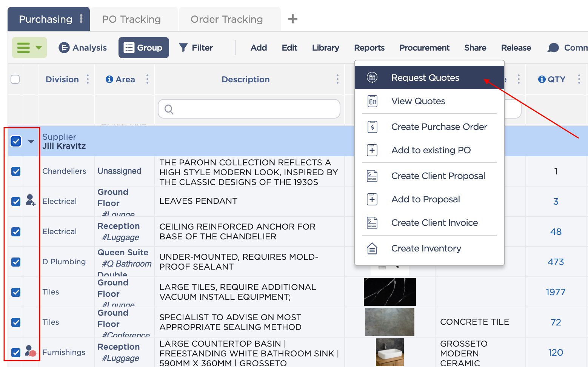Switch to the PO Tracking tab
Screen dimensions: 588x367
coord(131,19)
